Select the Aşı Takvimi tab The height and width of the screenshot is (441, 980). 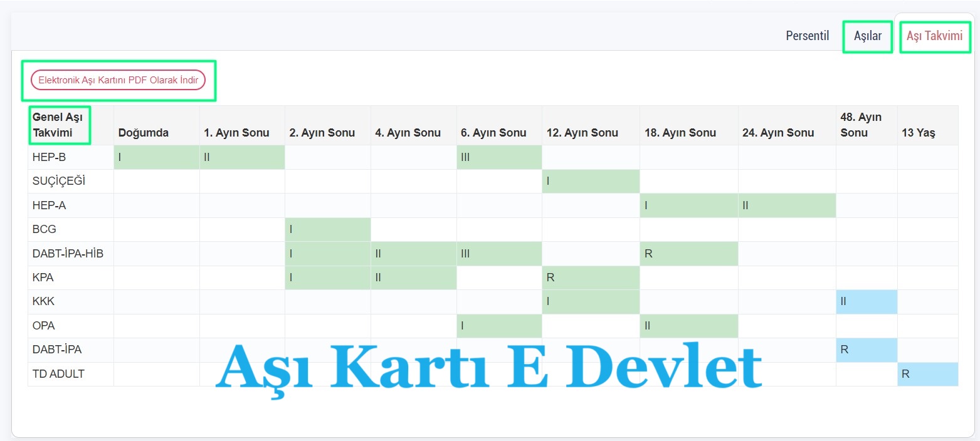pyautogui.click(x=934, y=36)
